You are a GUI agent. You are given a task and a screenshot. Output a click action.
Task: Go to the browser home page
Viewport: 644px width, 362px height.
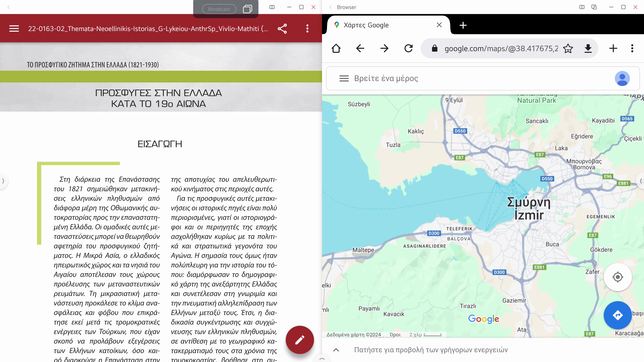(x=336, y=48)
